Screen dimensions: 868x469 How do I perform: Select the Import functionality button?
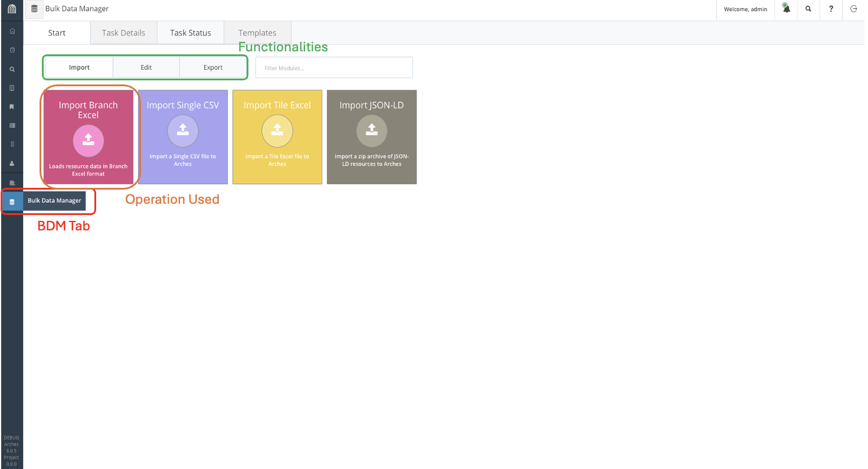click(x=79, y=67)
